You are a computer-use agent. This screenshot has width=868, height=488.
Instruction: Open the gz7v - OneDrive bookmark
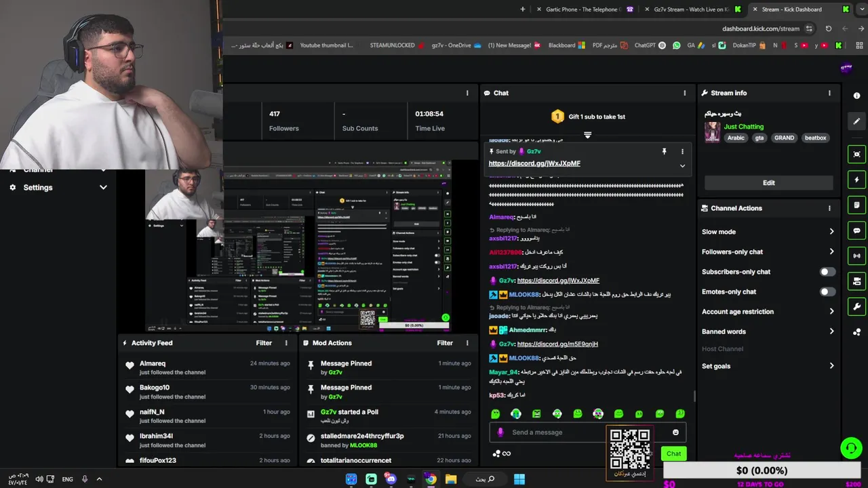[456, 45]
